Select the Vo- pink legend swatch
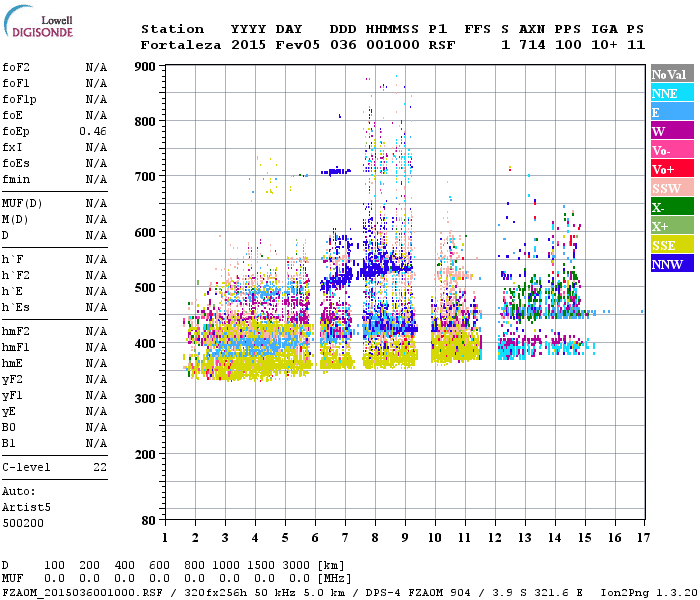 672,150
